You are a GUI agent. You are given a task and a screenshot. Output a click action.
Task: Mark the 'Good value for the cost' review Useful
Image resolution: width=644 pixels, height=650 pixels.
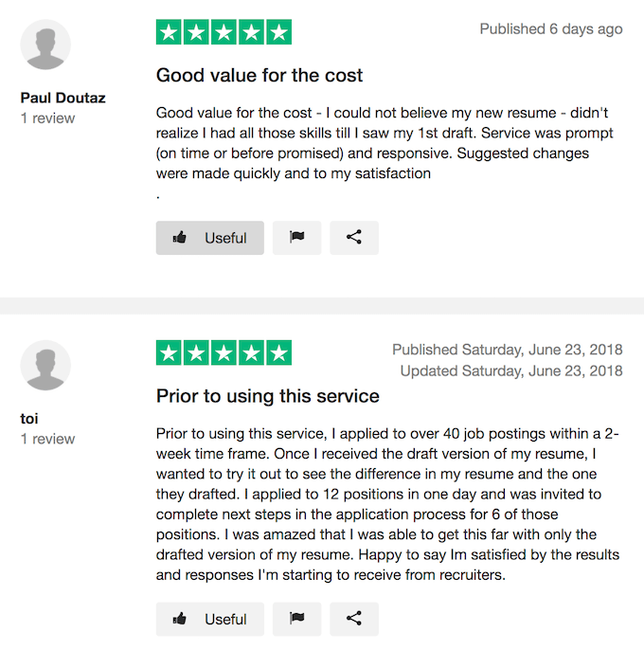coord(210,238)
